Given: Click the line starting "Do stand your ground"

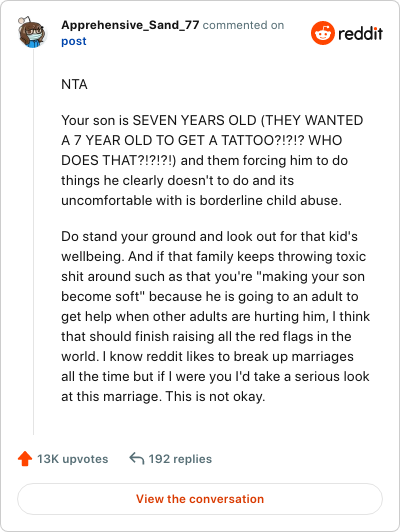Looking at the screenshot, I should [209, 236].
